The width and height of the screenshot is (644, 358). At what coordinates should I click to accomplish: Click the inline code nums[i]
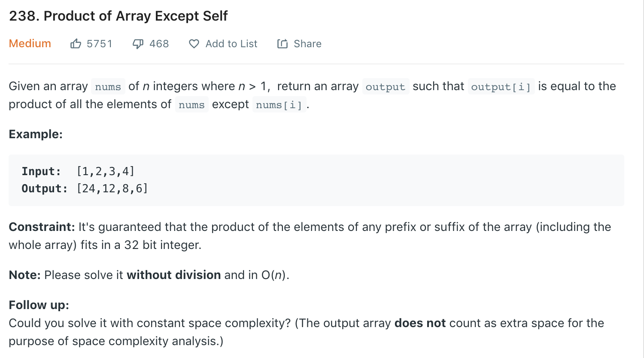279,105
